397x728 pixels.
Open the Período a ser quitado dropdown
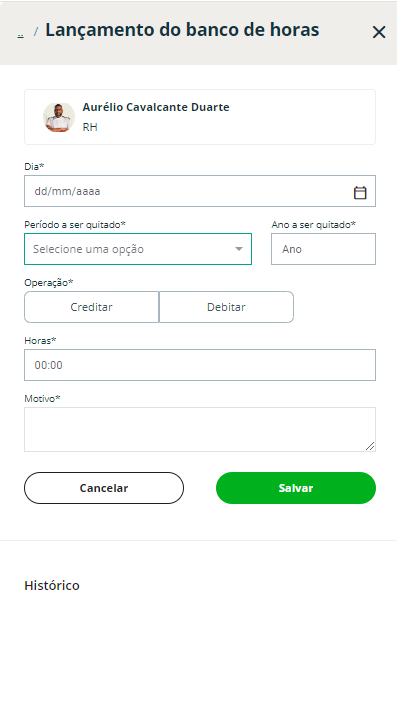(x=138, y=249)
